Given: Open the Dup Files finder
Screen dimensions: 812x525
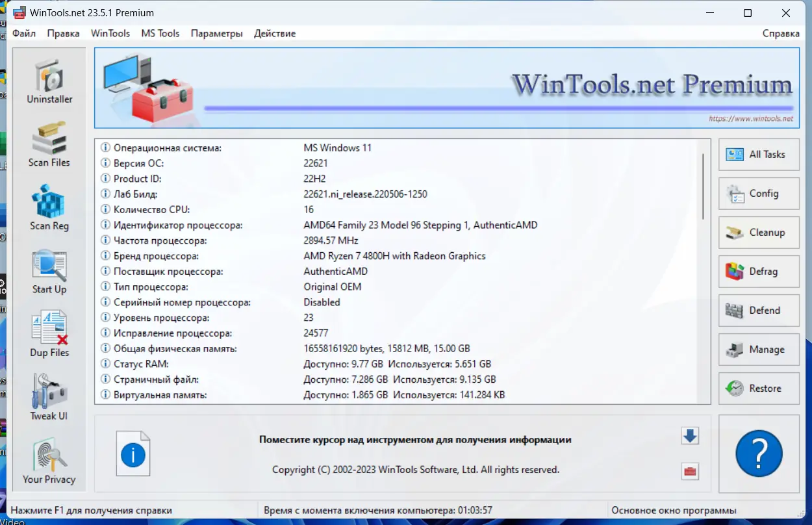Looking at the screenshot, I should (49, 335).
